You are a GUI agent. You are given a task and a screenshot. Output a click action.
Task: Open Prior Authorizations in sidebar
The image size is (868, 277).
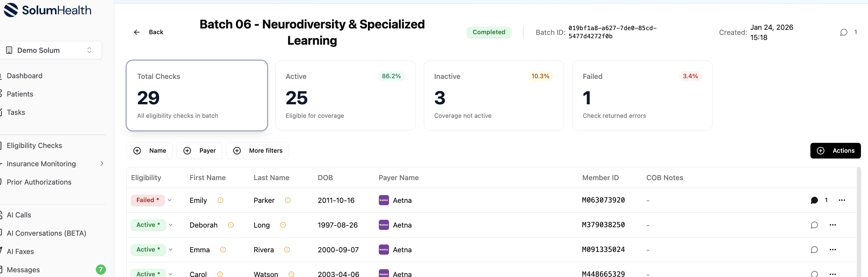click(x=39, y=182)
